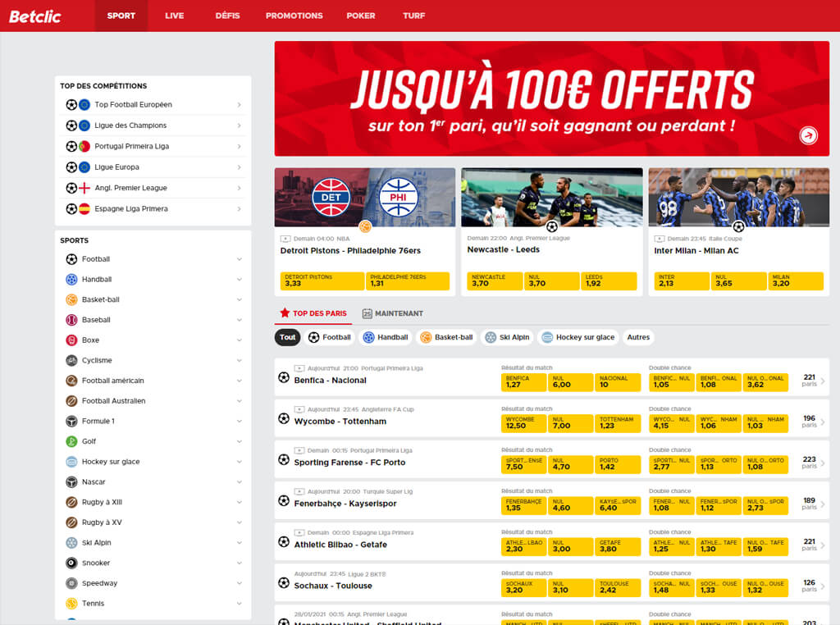The height and width of the screenshot is (625, 840).
Task: Open the Ligue des Champions chevron
Action: 239,125
